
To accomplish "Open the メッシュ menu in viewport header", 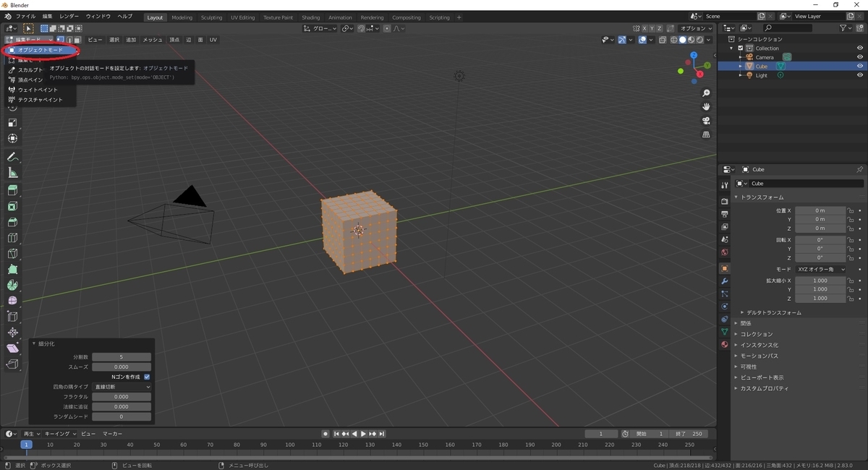I will (153, 40).
